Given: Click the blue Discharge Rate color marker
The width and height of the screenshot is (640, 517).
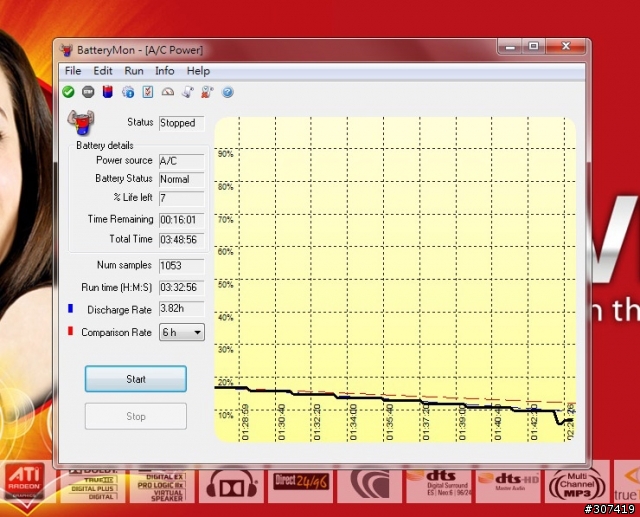Looking at the screenshot, I should [70, 308].
